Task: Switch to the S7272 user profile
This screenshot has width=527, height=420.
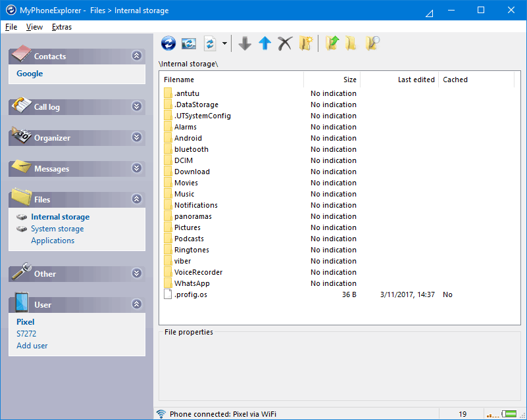Action: point(26,333)
